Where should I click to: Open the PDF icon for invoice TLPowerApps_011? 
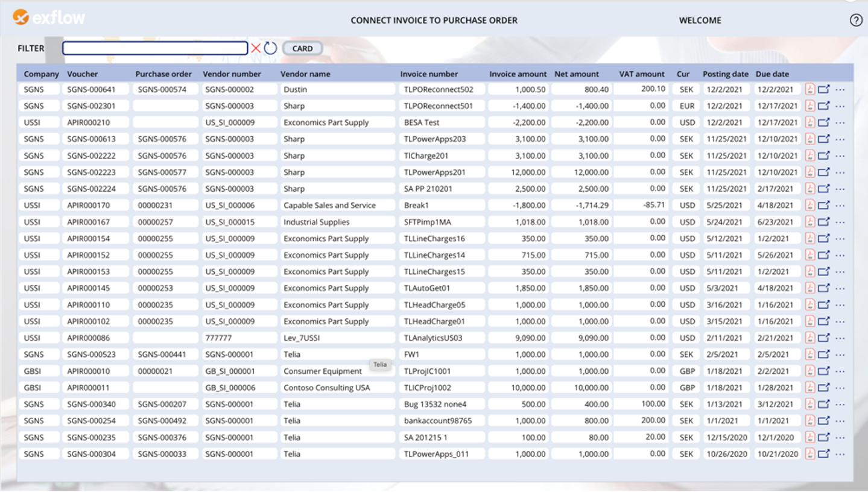point(809,454)
